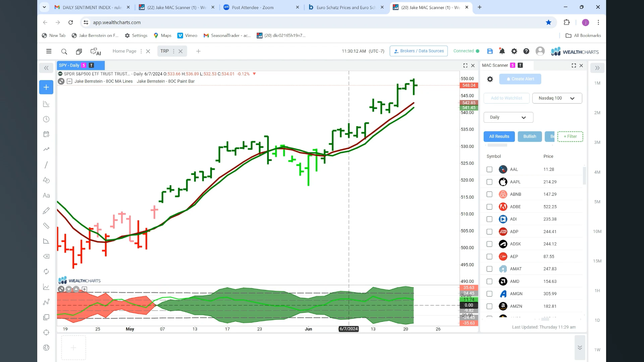Click the Create Alert button

pyautogui.click(x=520, y=79)
